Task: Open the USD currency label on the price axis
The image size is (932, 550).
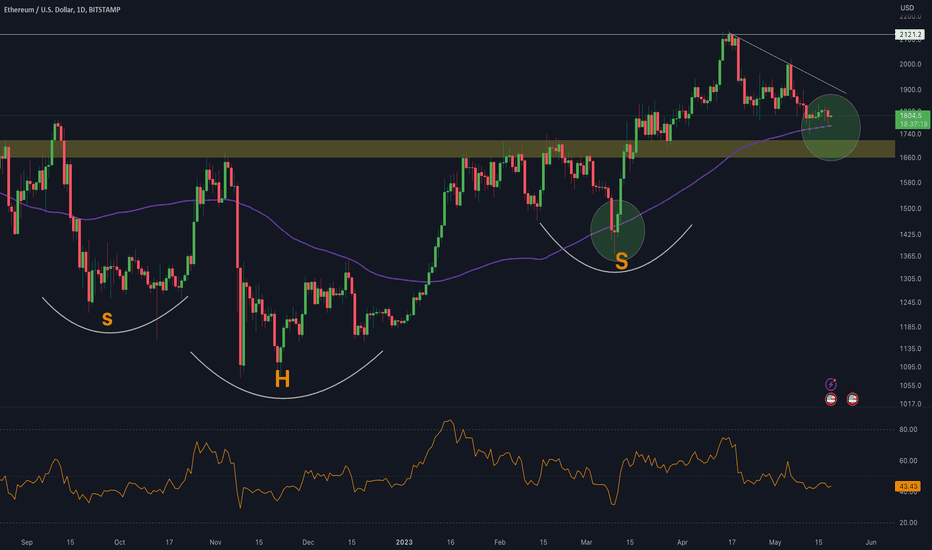Action: pyautogui.click(x=907, y=8)
